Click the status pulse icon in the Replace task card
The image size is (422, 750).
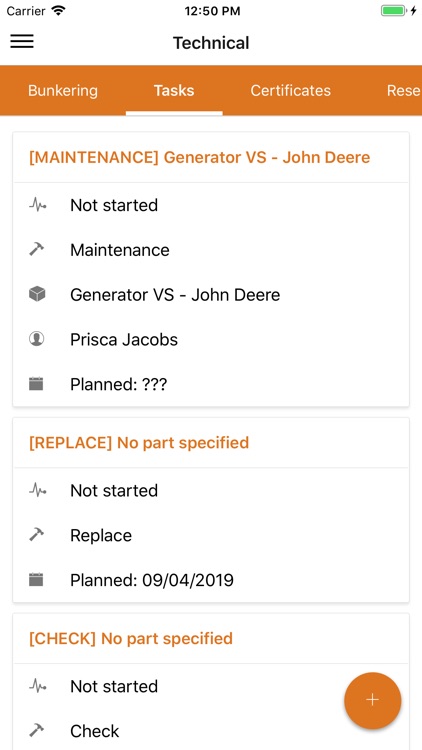[37, 491]
